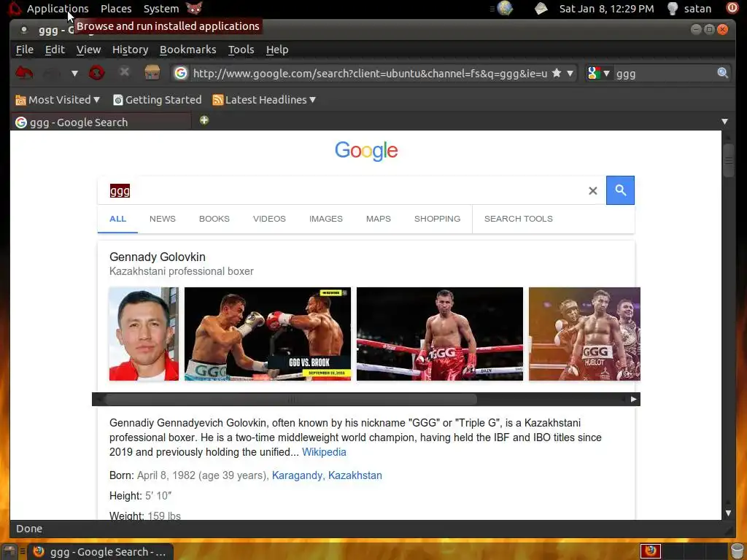The height and width of the screenshot is (560, 747).
Task: Open the portrait photo of Golovkin
Action: point(144,334)
